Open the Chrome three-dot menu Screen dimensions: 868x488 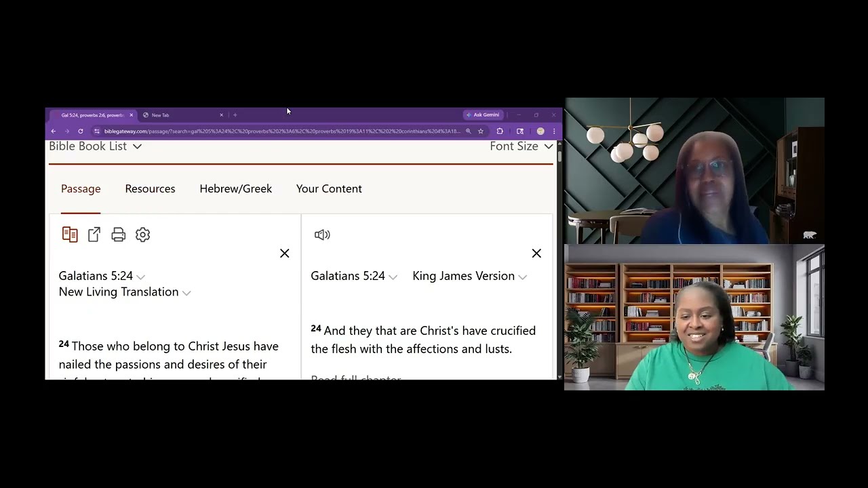pos(554,131)
